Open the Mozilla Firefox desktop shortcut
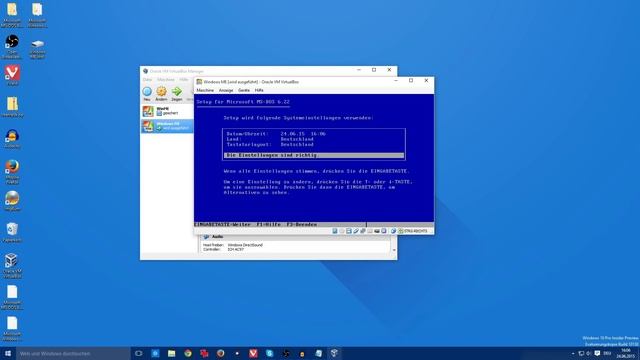640x360 pixels. (12, 171)
